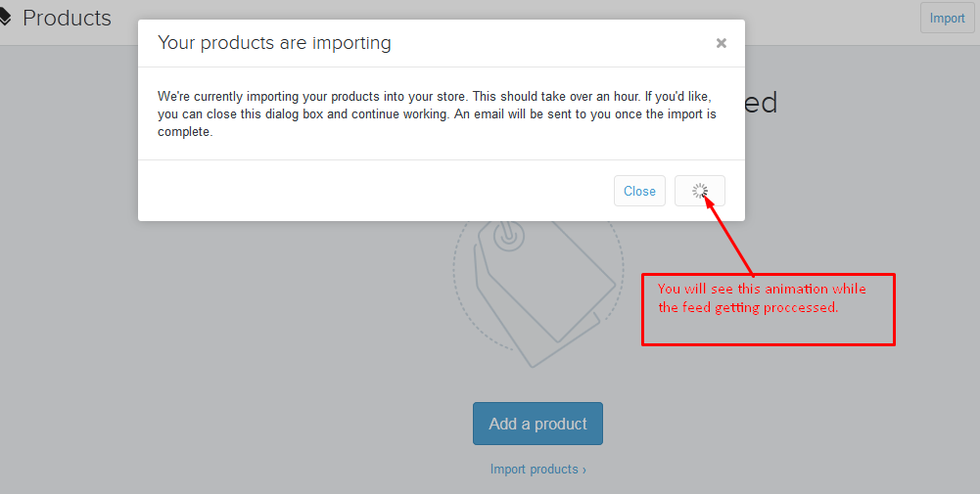Click the word 'complete.' in dialog message
The image size is (980, 494).
pyautogui.click(x=185, y=132)
